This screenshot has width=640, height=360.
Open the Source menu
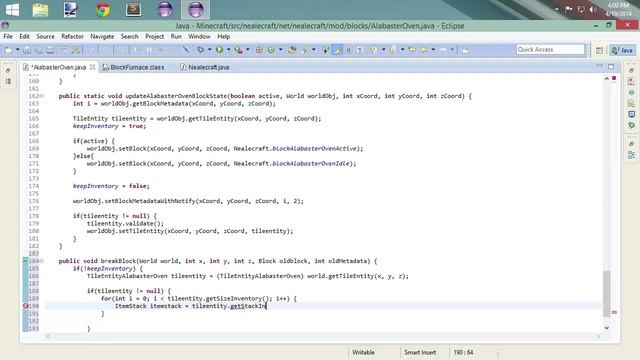click(45, 36)
